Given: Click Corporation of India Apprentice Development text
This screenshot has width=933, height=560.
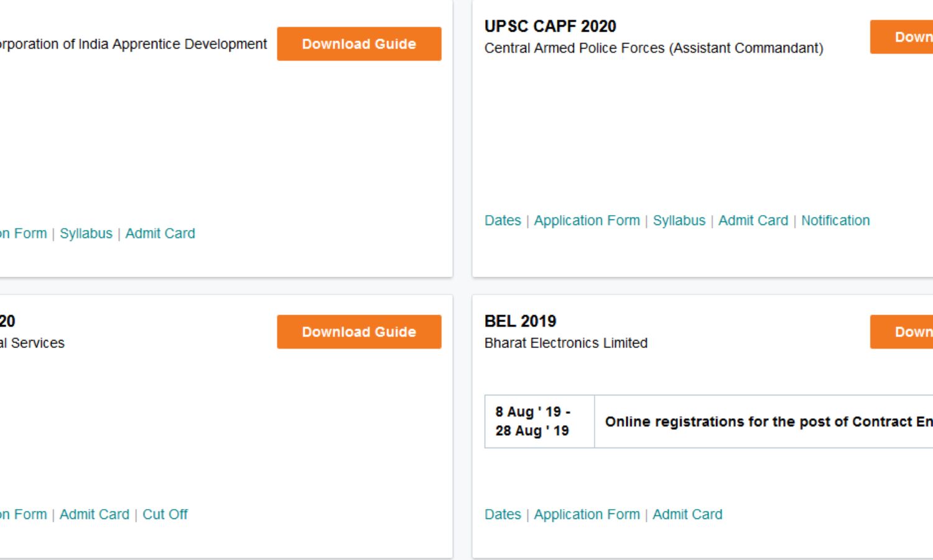Looking at the screenshot, I should click(x=133, y=44).
